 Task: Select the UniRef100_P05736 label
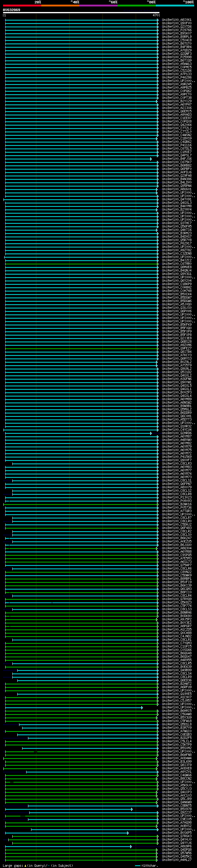coord(176,508)
